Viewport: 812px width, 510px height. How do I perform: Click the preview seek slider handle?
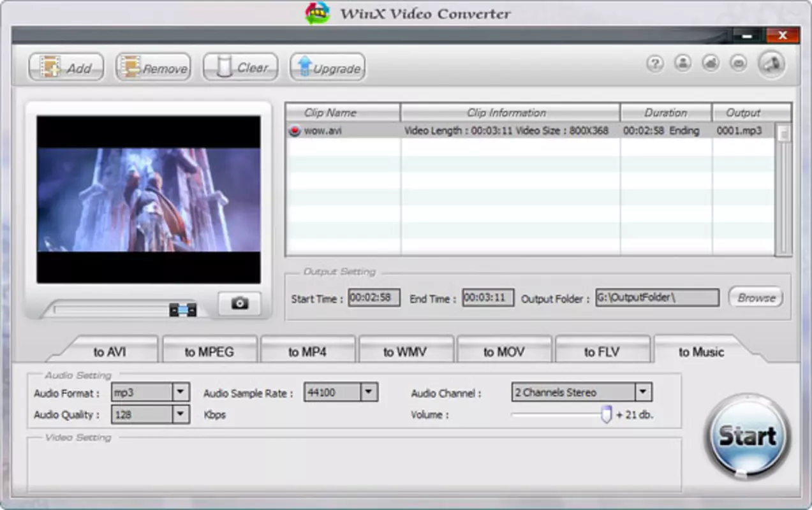click(x=183, y=310)
